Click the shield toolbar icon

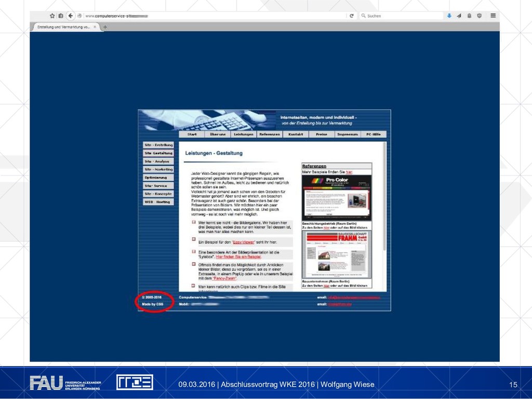point(480,16)
